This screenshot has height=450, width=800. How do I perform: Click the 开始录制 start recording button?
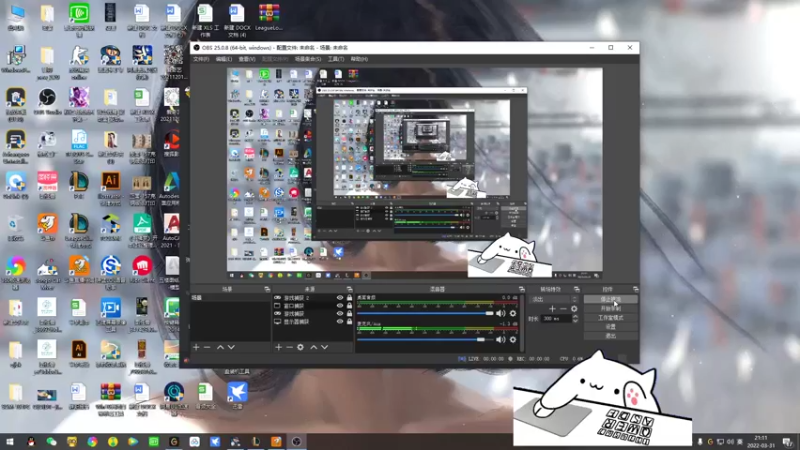click(611, 309)
